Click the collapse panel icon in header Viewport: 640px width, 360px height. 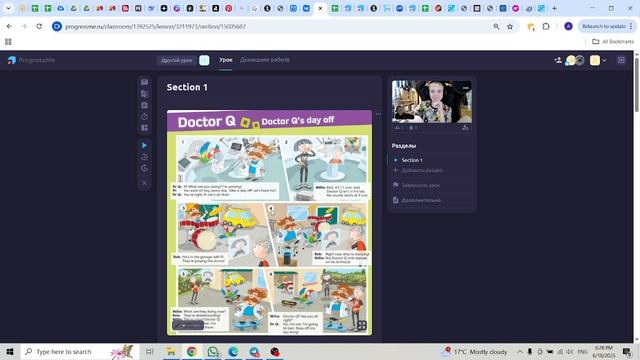[621, 60]
